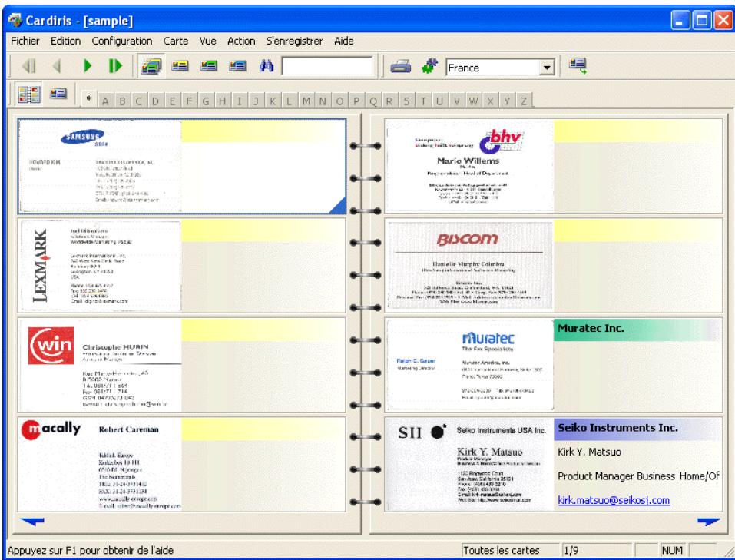Click the green puzzle recognition icon
Image resolution: width=735 pixels, height=560 pixels.
(430, 66)
